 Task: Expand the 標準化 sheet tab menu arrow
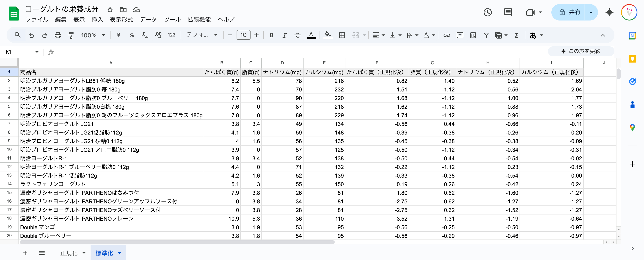[120, 253]
